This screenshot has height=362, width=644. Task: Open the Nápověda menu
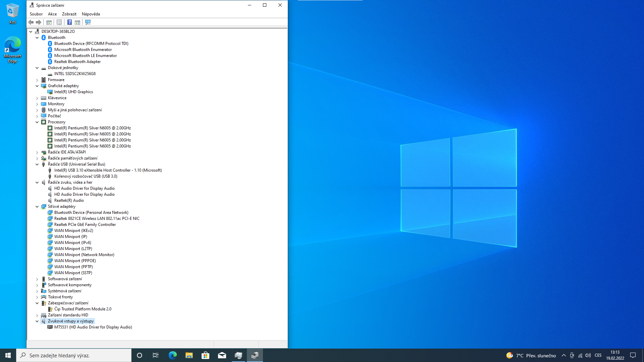point(91,14)
